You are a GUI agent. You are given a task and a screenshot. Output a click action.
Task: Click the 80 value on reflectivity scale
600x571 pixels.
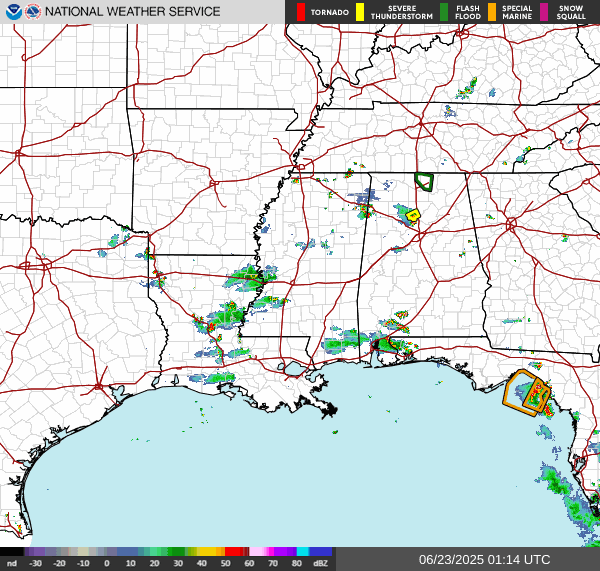point(297,563)
